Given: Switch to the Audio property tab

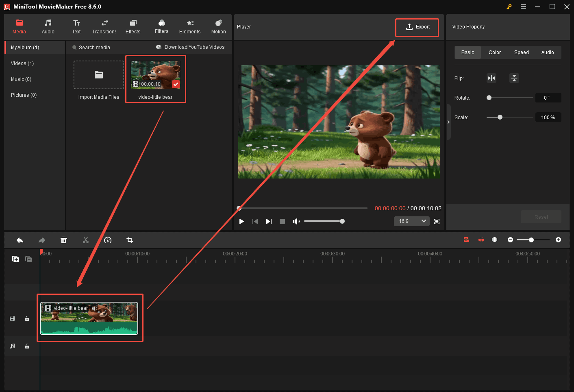Looking at the screenshot, I should [x=548, y=52].
